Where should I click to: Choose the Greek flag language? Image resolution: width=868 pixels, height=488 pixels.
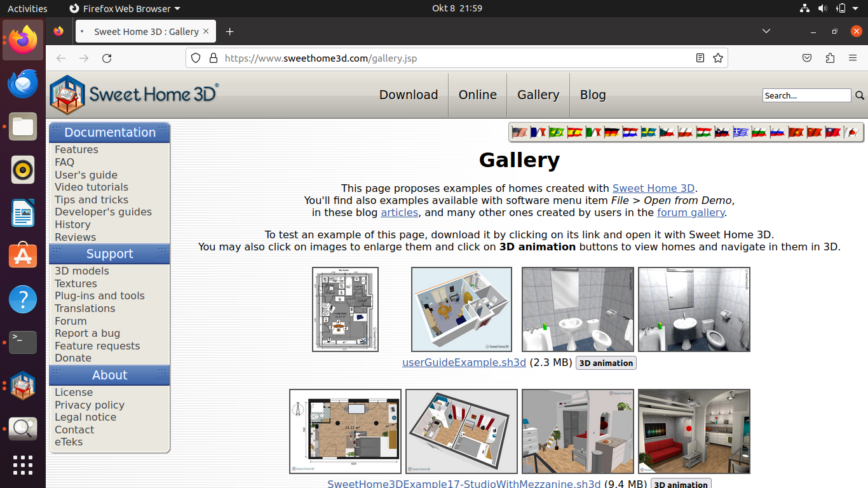pyautogui.click(x=740, y=133)
